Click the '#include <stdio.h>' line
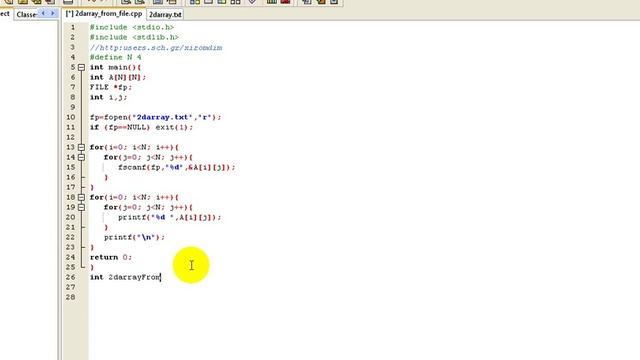 coord(132,27)
